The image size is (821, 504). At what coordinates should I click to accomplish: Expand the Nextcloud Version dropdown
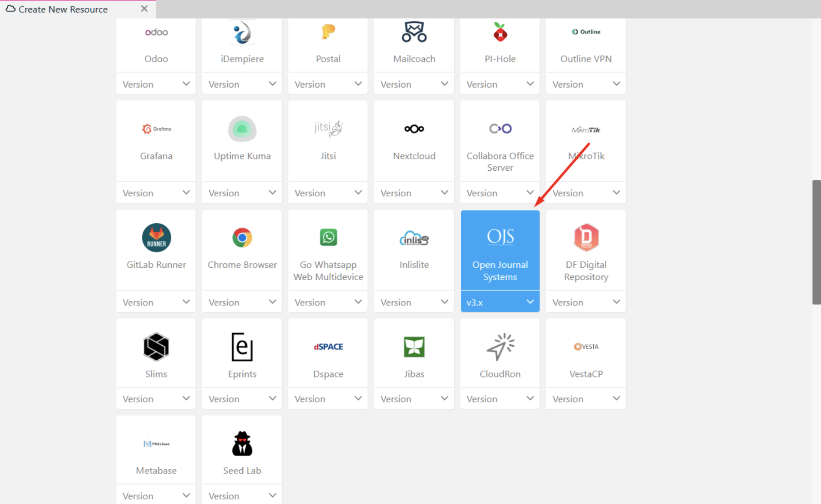414,193
